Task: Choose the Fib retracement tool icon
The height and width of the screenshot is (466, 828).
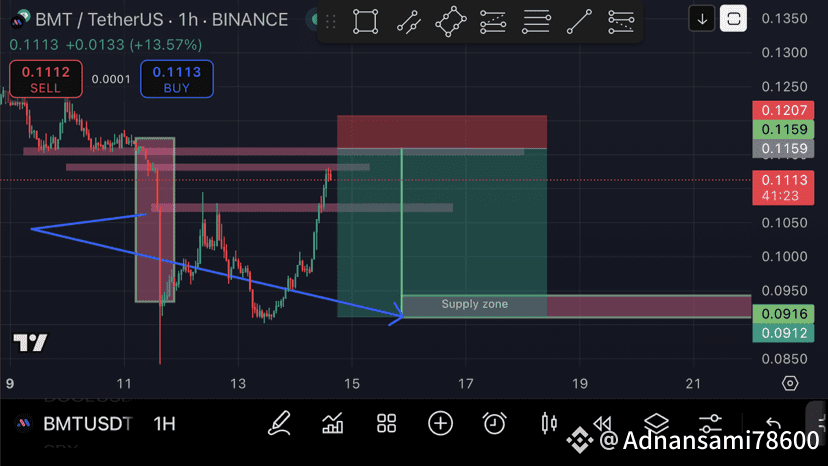Action: coord(493,22)
